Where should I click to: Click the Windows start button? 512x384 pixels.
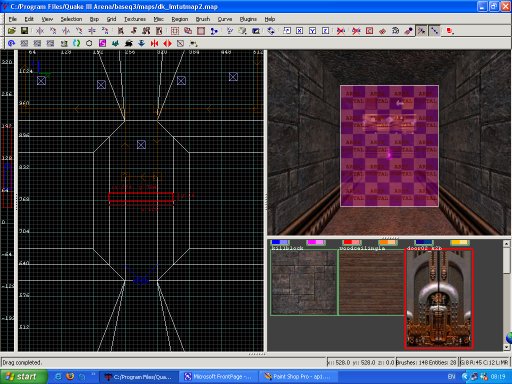pos(23,377)
